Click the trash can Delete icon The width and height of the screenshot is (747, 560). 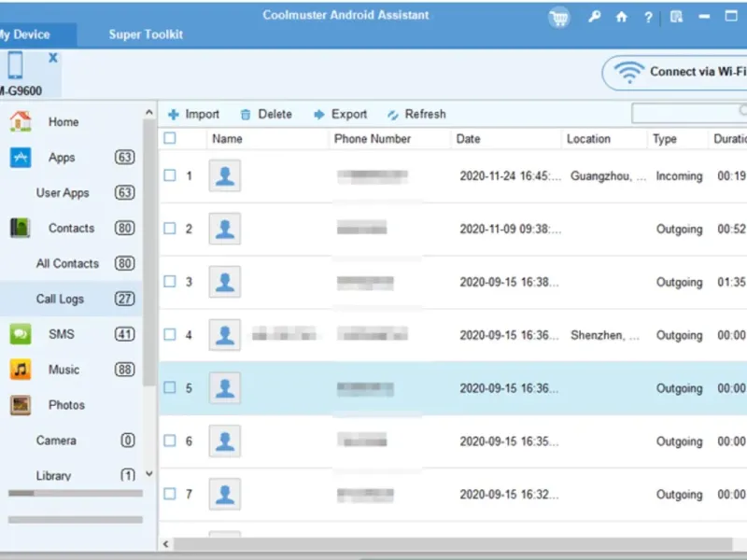pos(246,115)
